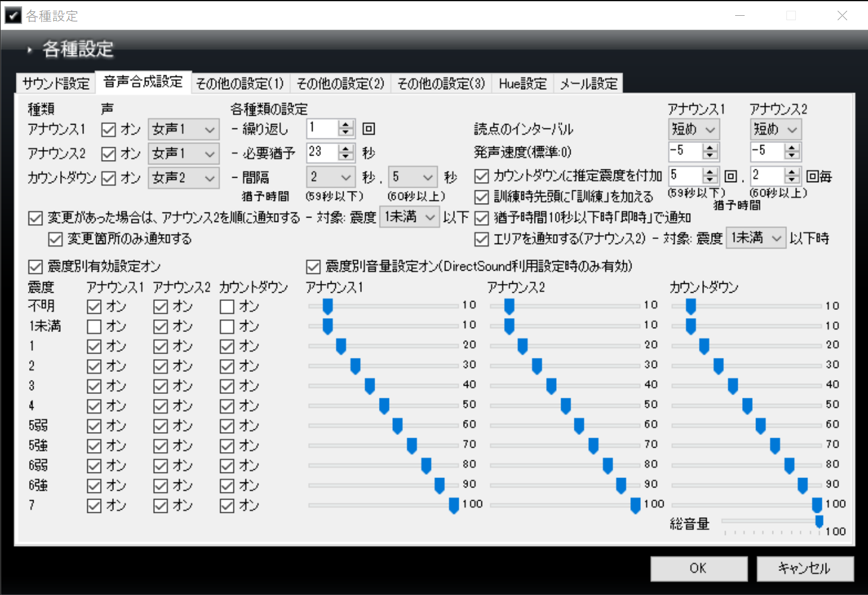Image resolution: width=868 pixels, height=595 pixels.
Task: Open the Hue設定 tab
Action: (x=522, y=83)
